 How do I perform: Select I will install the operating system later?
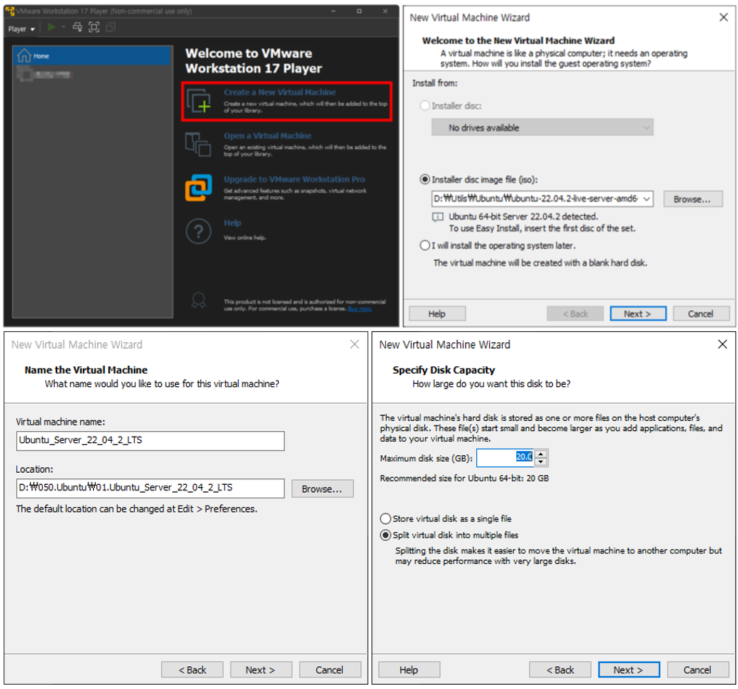(425, 245)
